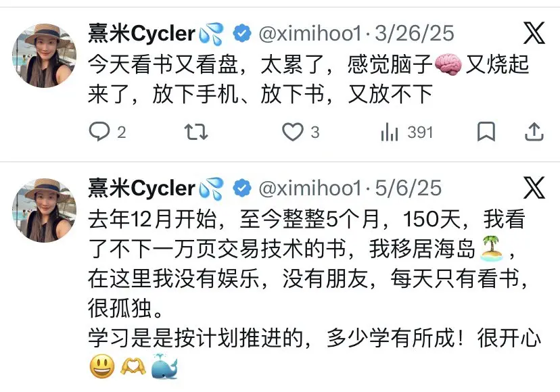Screen dimensions: 560x392
Task: Open the 3/26/25 date timestamp
Action: click(415, 33)
